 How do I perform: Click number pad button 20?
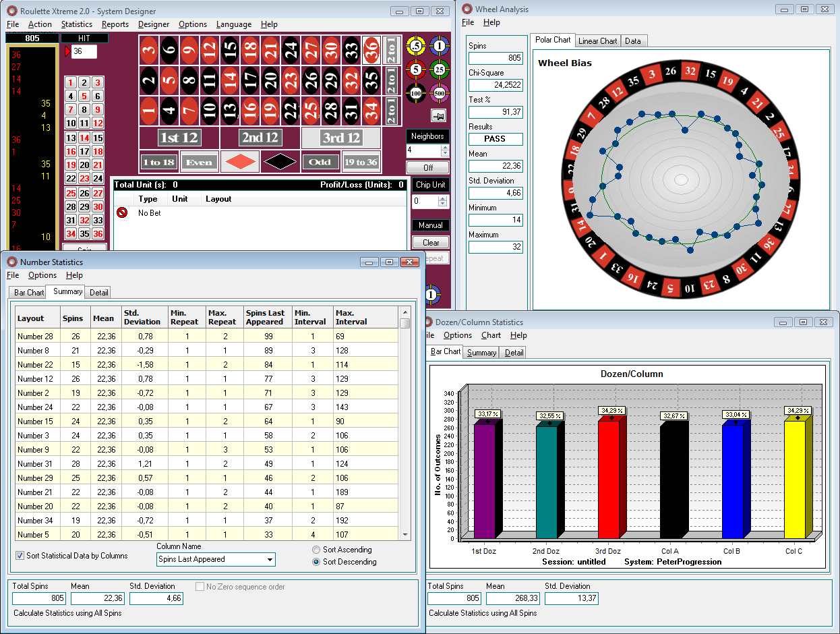click(84, 165)
